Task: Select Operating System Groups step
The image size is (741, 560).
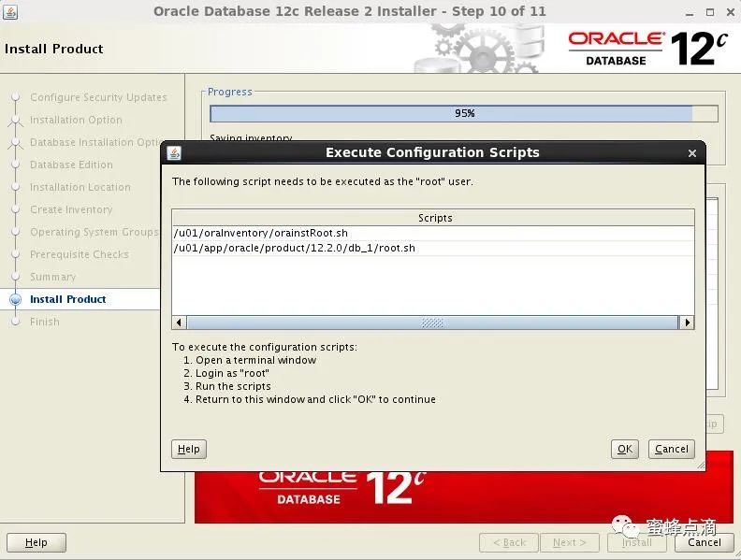Action: 94,232
